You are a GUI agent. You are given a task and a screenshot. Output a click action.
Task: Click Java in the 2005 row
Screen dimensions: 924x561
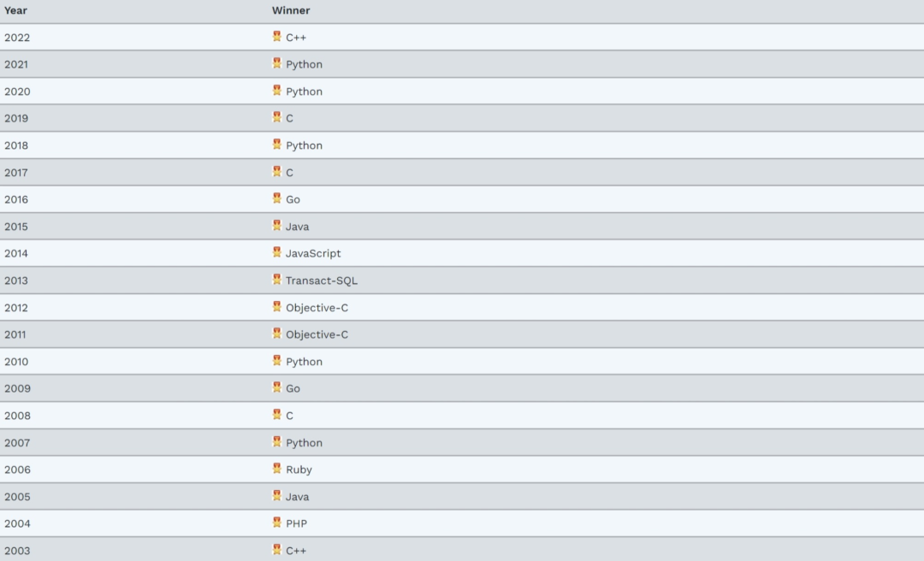tap(297, 497)
